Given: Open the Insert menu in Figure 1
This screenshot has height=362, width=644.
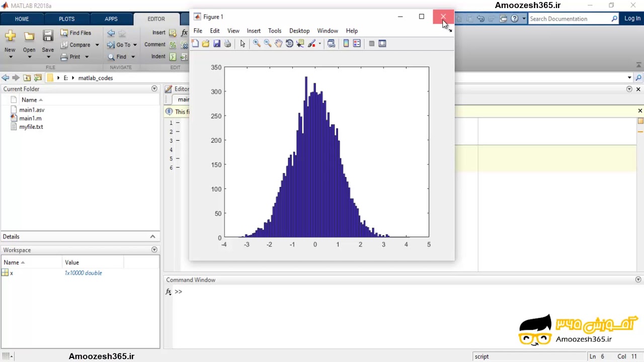Looking at the screenshot, I should (254, 31).
